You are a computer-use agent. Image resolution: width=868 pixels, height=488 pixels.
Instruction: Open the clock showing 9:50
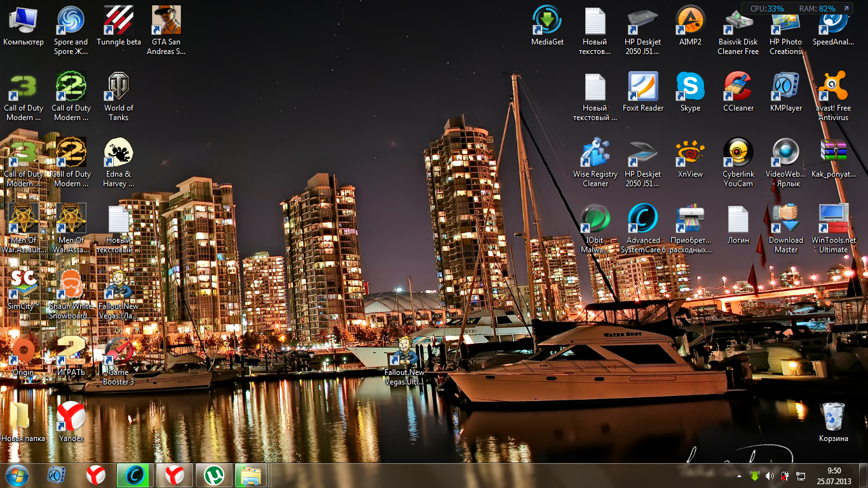[x=834, y=475]
